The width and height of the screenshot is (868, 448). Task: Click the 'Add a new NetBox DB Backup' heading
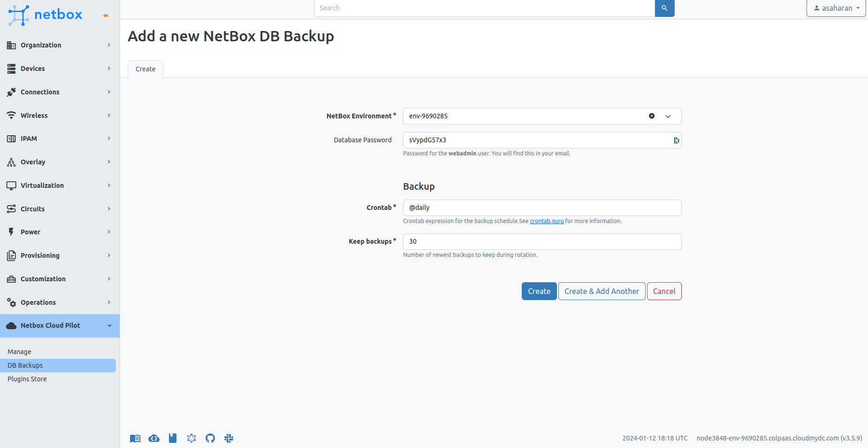tap(231, 36)
